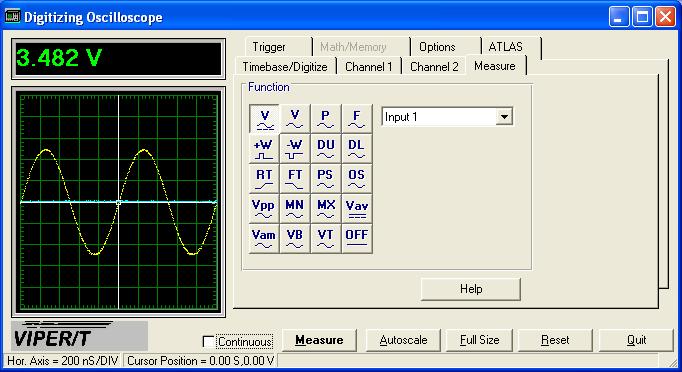Enable the Continuous checkbox

pyautogui.click(x=209, y=342)
